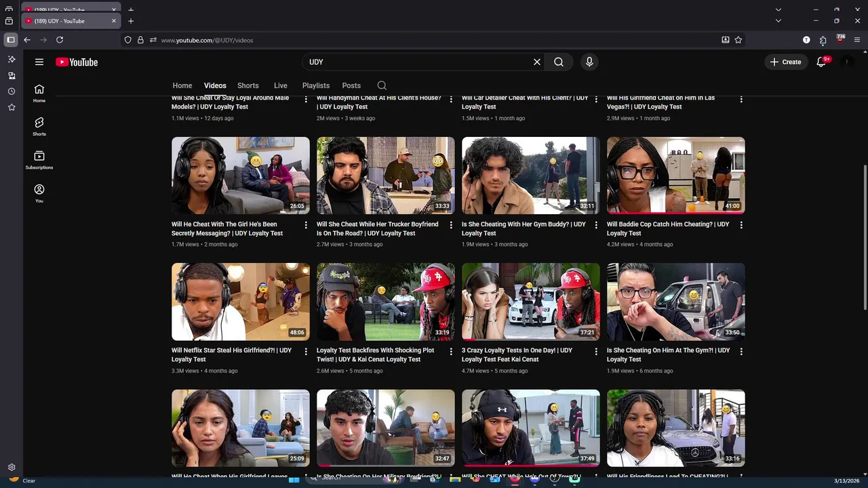Open Shorts in the YouTube mini sidebar
Image resolution: width=868 pixels, height=488 pixels.
click(x=39, y=127)
